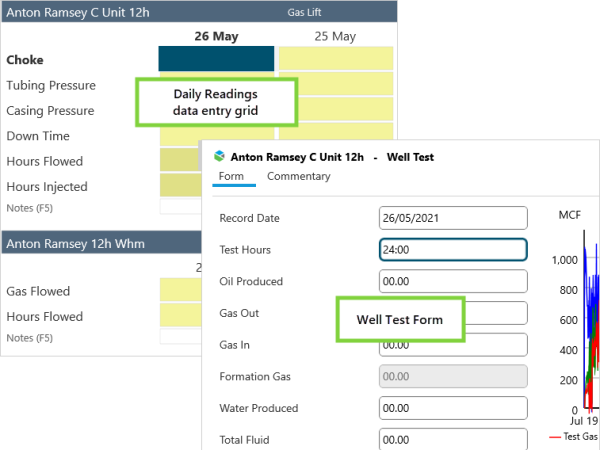This screenshot has height=450, width=600.
Task: Click the Well Test form logo icon
Action: pyautogui.click(x=220, y=156)
